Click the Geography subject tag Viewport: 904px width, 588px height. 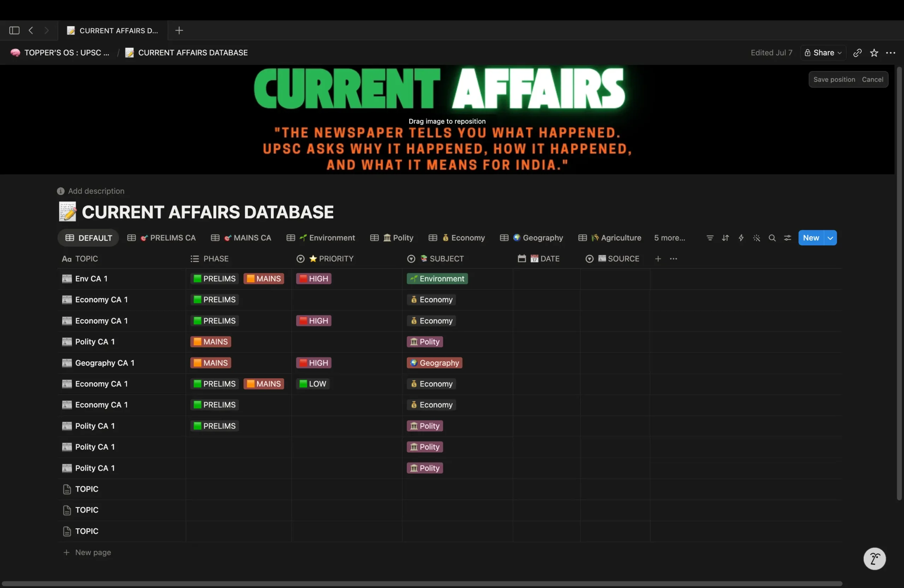(x=435, y=363)
